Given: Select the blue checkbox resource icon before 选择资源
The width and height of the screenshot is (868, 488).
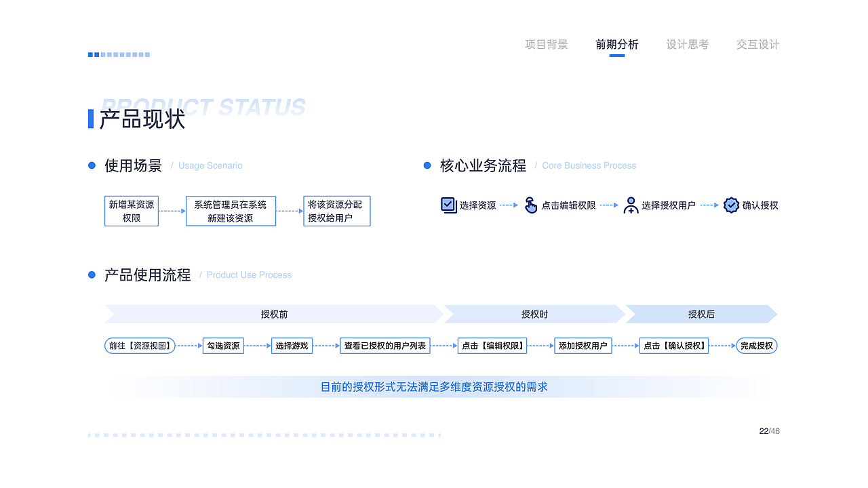Looking at the screenshot, I should pyautogui.click(x=448, y=205).
